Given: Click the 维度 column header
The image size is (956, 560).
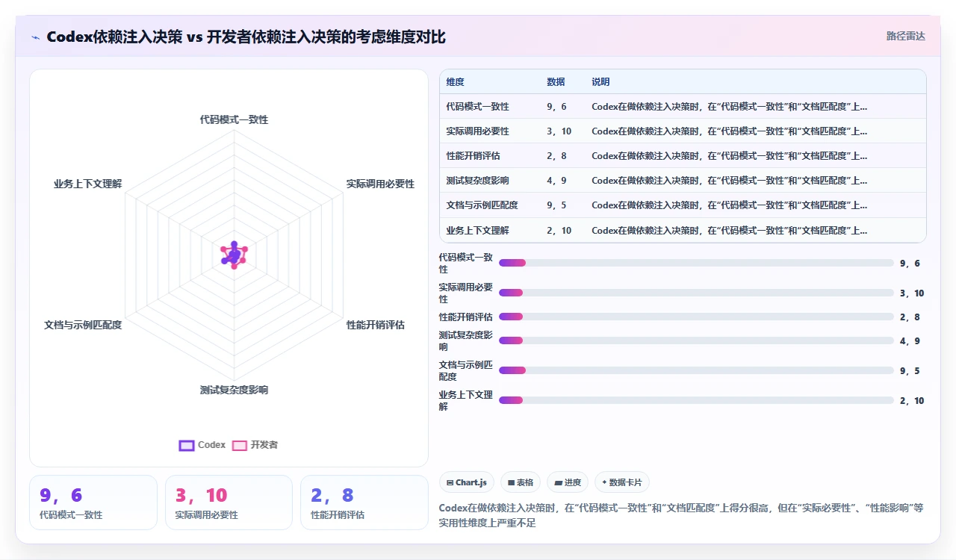Looking at the screenshot, I should (456, 82).
